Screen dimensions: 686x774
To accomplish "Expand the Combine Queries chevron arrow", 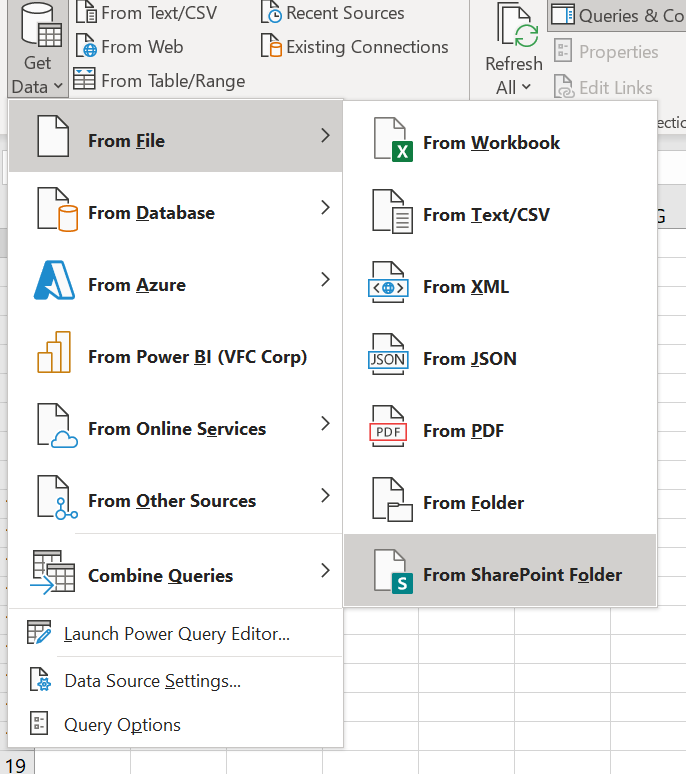I will coord(325,570).
